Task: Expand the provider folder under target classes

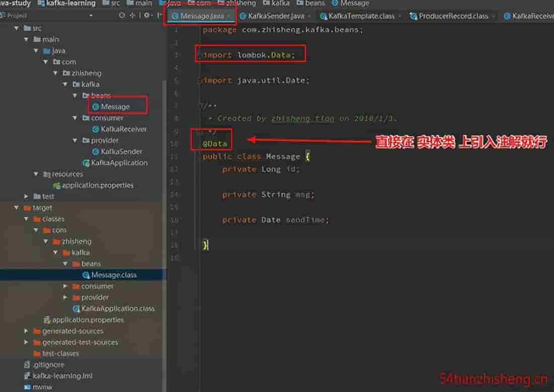Action: [x=65, y=297]
